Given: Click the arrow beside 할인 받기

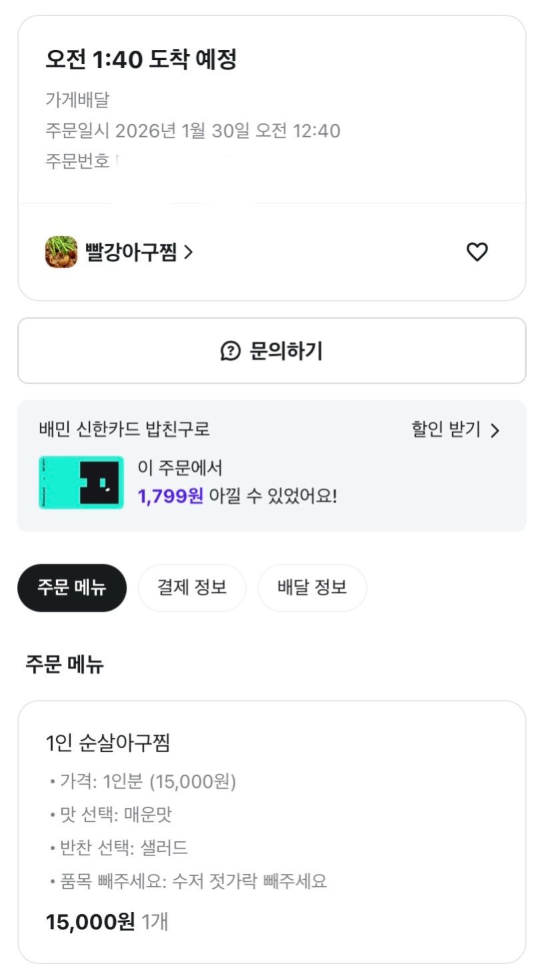Looking at the screenshot, I should pyautogui.click(x=494, y=430).
